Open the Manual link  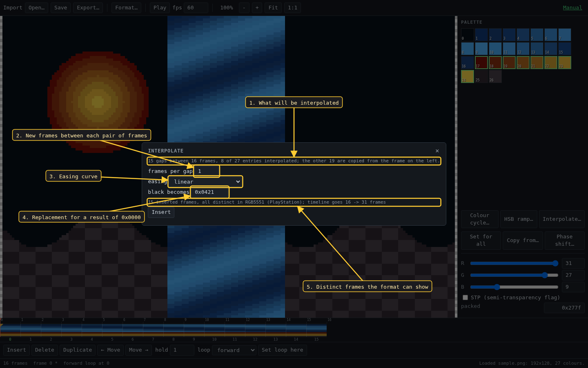coord(572,8)
